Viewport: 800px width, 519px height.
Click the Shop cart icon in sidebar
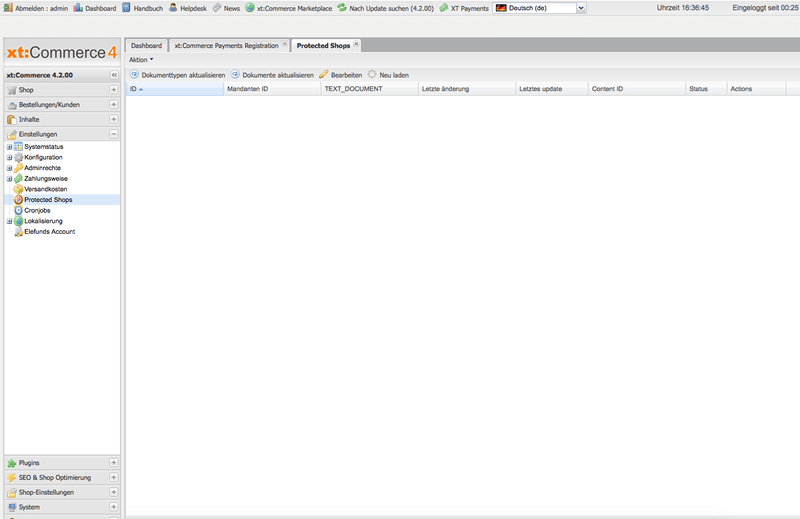coord(12,90)
